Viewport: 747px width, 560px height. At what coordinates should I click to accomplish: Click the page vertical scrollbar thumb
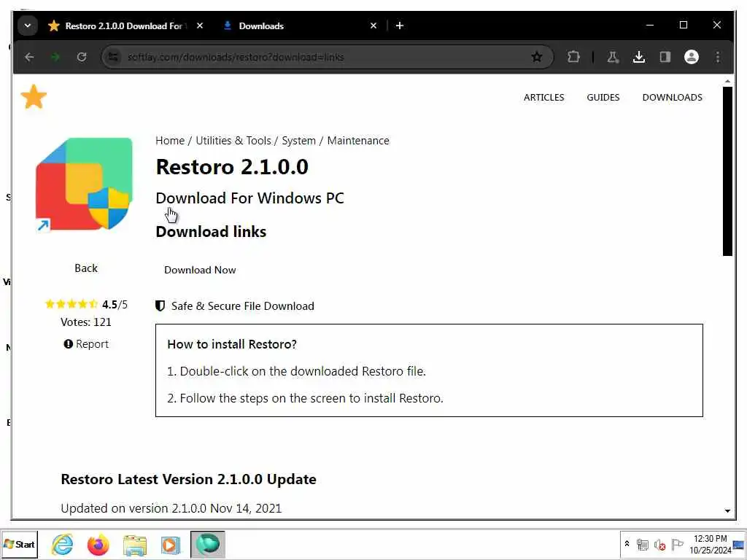tap(727, 171)
